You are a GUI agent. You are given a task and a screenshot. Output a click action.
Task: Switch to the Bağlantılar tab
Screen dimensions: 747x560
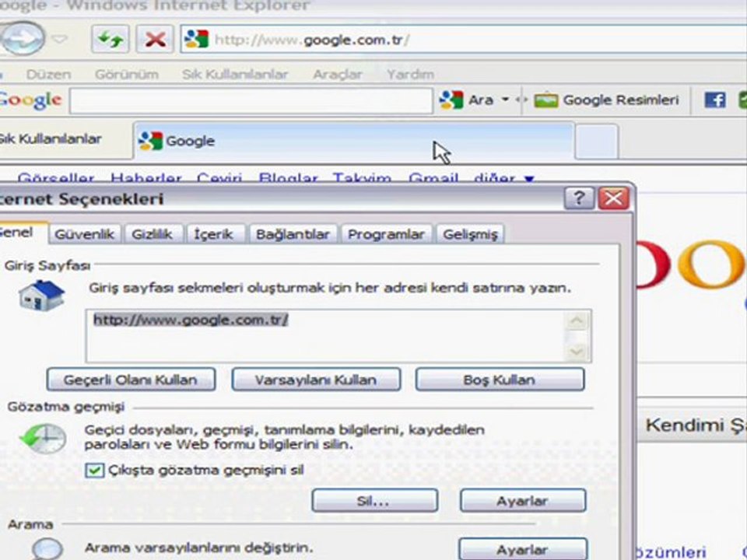click(x=293, y=234)
